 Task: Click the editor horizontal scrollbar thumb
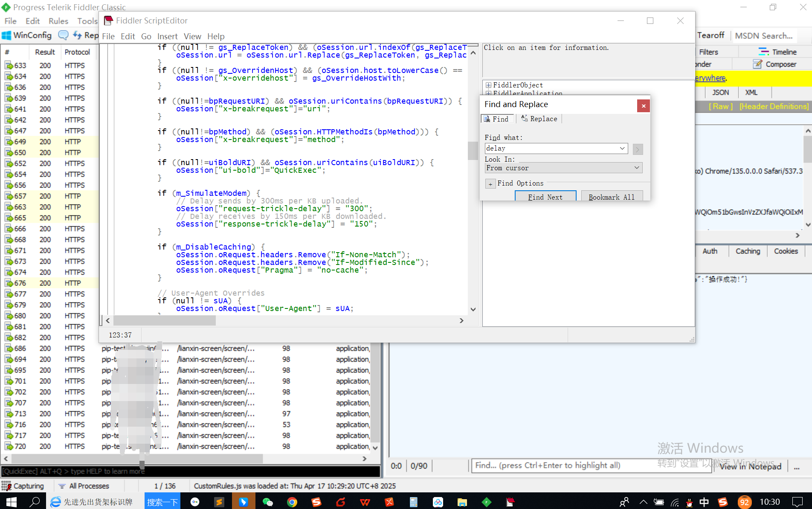(x=165, y=320)
